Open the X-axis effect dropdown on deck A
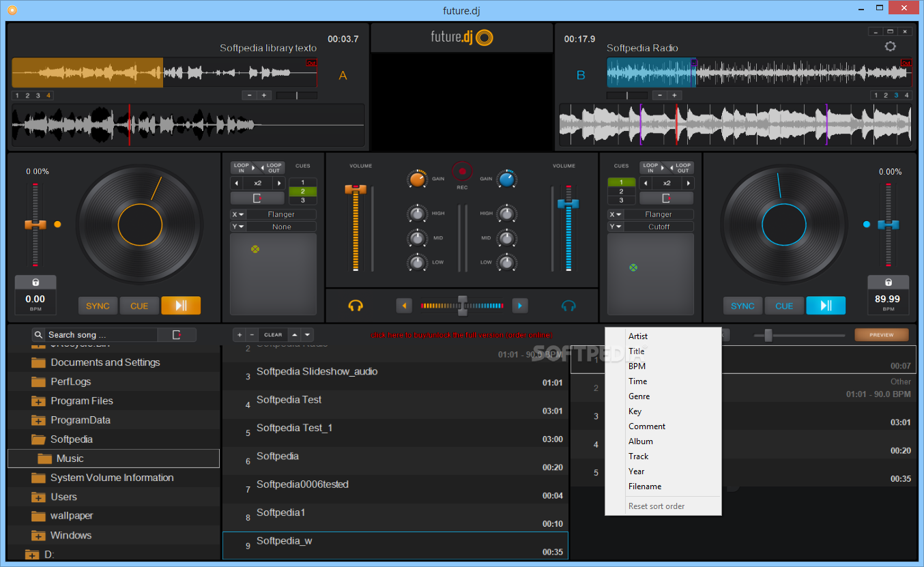Screen dimensions: 924x567 point(238,214)
